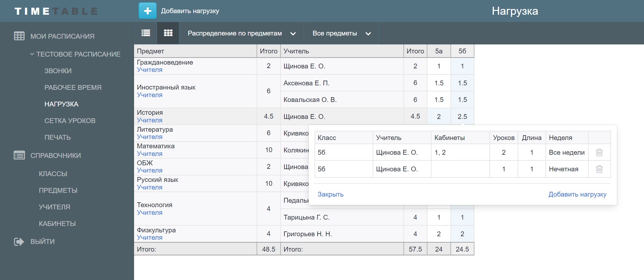Click subject total 48.5 cell
Viewport: 644px width, 280px height.
tap(269, 249)
